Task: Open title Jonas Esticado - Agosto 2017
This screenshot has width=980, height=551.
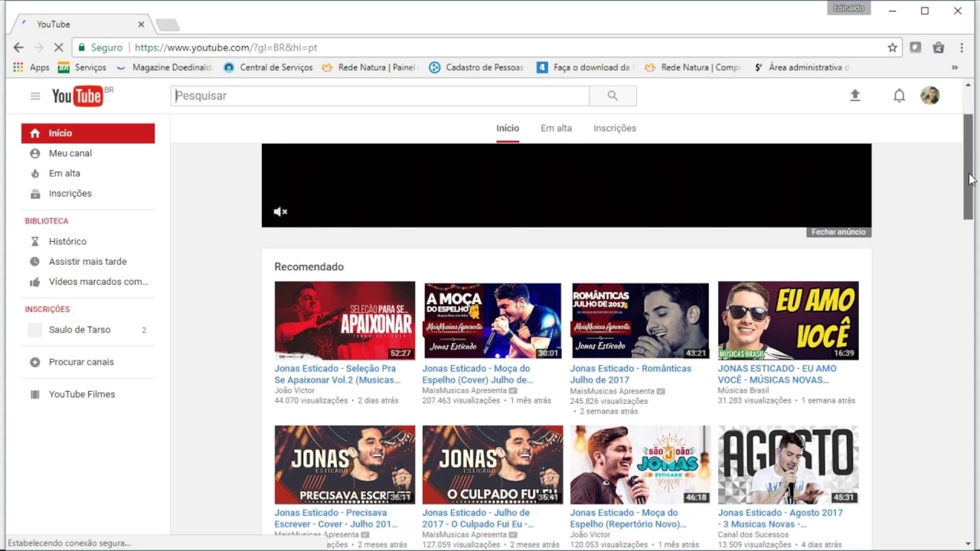Action: [780, 518]
